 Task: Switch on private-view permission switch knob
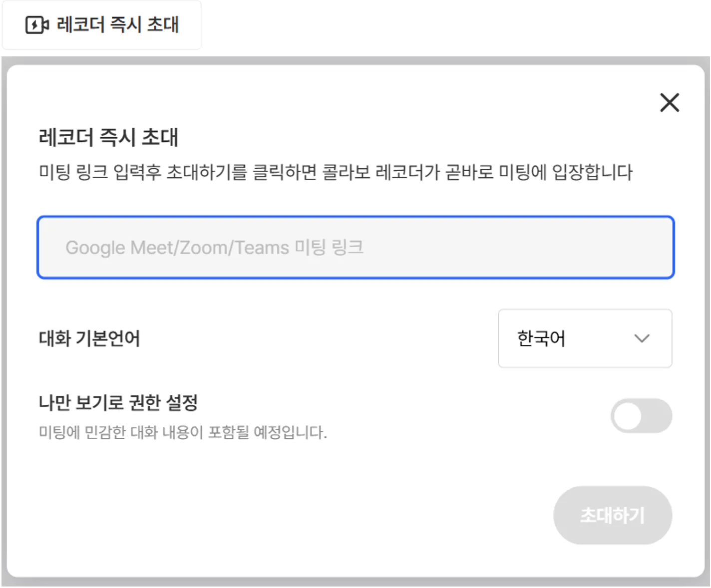pyautogui.click(x=628, y=416)
